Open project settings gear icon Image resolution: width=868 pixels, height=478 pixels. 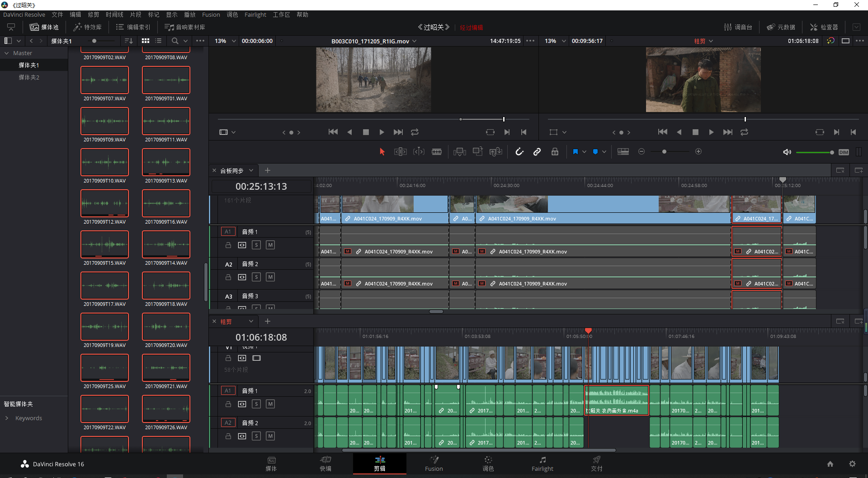pos(852,464)
